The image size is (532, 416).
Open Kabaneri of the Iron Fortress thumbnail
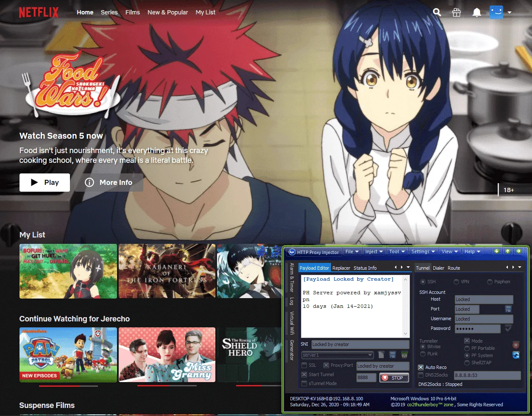point(167,271)
